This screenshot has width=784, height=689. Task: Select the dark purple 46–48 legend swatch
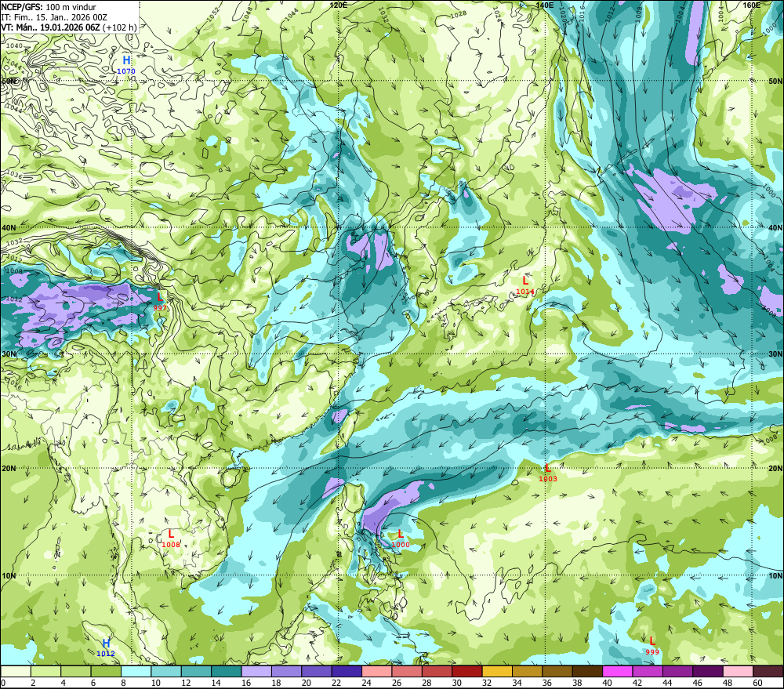coord(709,671)
